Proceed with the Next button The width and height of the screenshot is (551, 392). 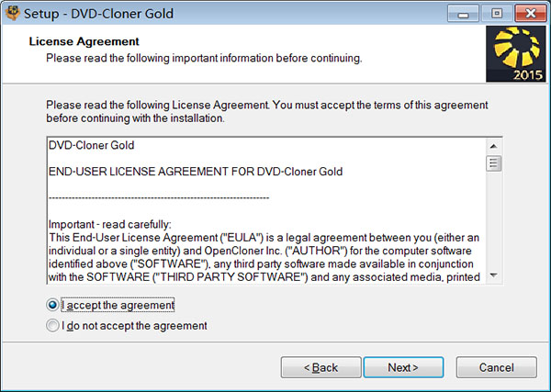coord(403,367)
